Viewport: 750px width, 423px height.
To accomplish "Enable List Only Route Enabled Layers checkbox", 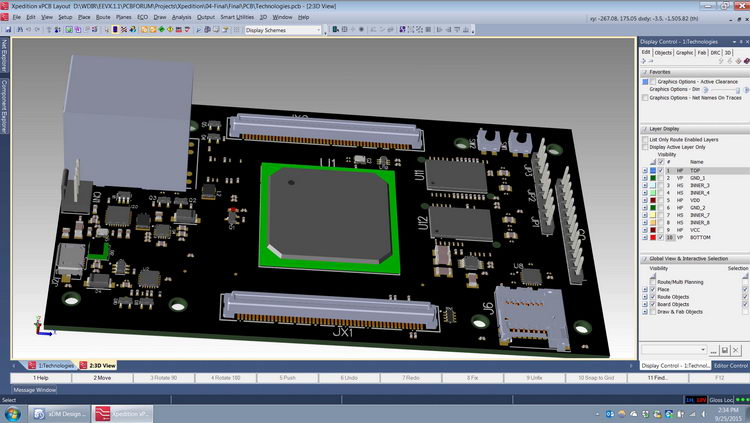I will (x=645, y=139).
